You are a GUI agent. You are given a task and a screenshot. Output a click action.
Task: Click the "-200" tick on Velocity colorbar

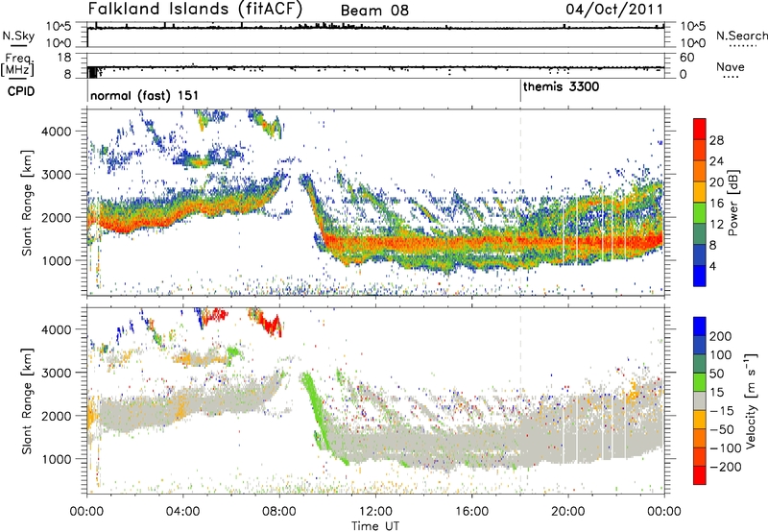pyautogui.click(x=726, y=467)
